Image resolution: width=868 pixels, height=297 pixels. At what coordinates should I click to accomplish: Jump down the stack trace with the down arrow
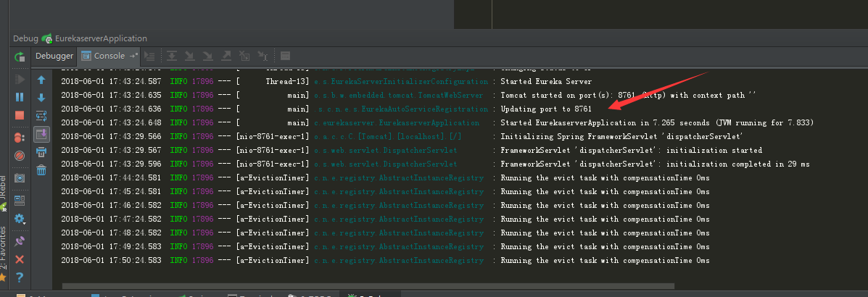pyautogui.click(x=41, y=98)
